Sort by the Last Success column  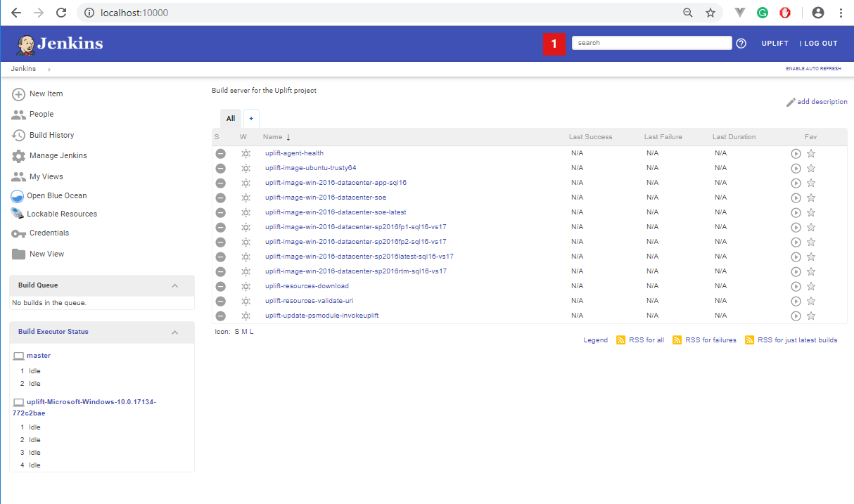(591, 137)
